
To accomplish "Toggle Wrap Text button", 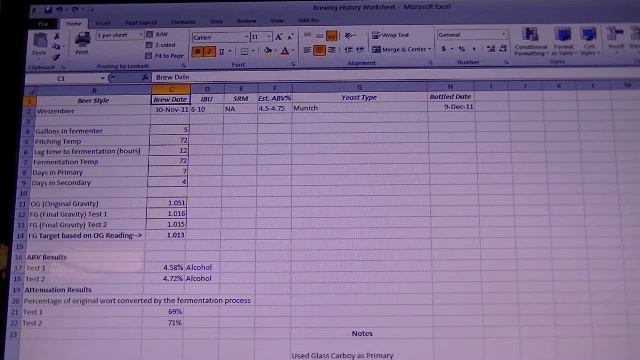I will 390,36.
